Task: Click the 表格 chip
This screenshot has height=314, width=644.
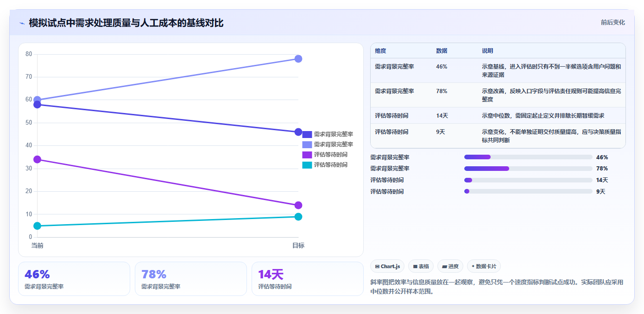Action: point(421,266)
